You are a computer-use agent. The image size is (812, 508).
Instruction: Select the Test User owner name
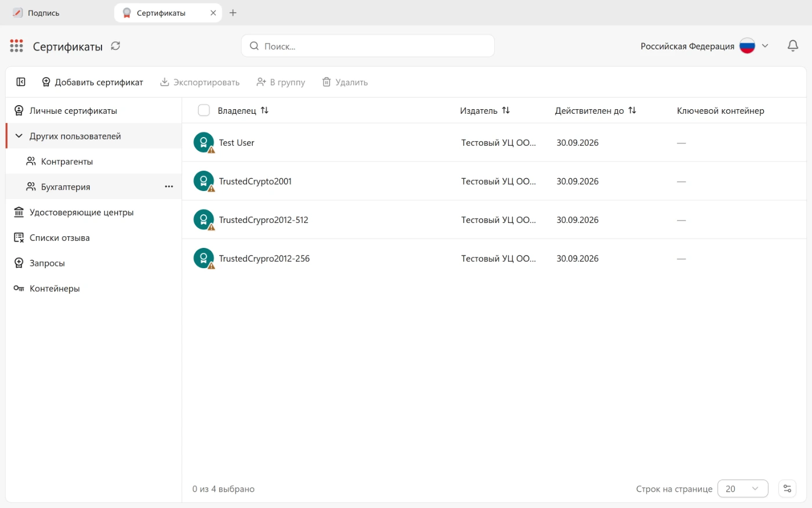click(x=237, y=143)
